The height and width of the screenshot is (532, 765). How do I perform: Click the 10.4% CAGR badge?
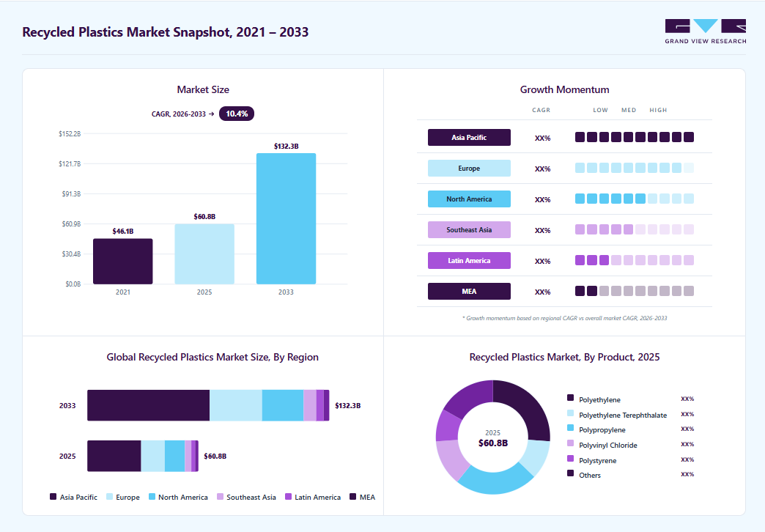pos(237,114)
